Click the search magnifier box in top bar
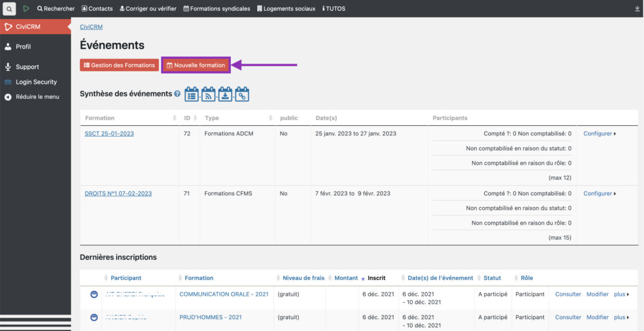 coord(9,9)
